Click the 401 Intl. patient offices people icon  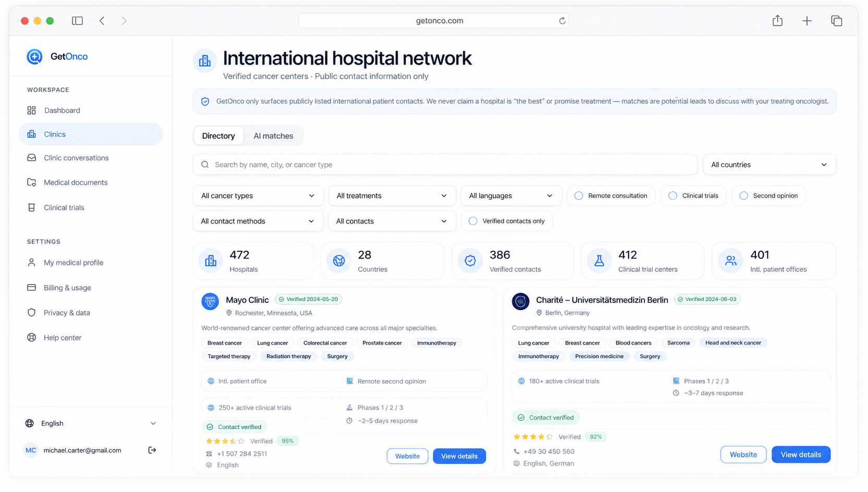[x=731, y=261]
